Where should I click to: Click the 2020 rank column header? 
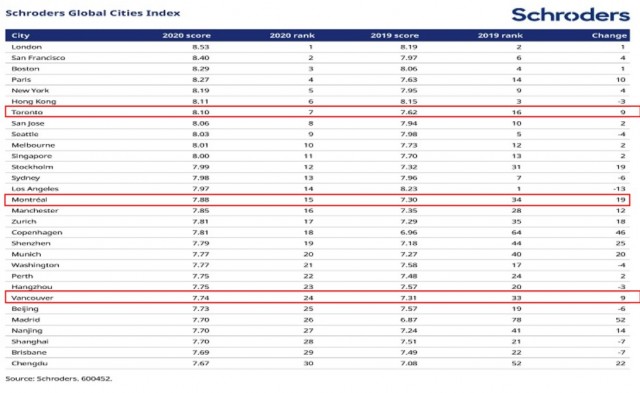coord(292,36)
